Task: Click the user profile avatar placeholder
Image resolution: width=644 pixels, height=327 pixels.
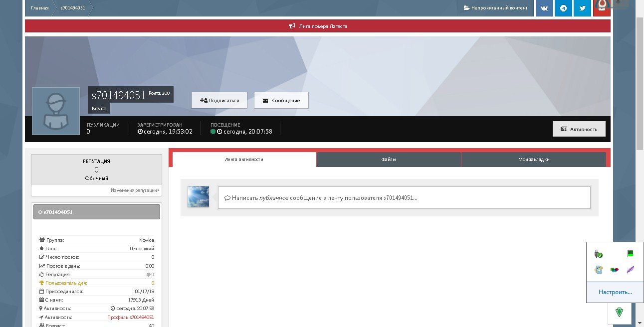Action: point(56,111)
